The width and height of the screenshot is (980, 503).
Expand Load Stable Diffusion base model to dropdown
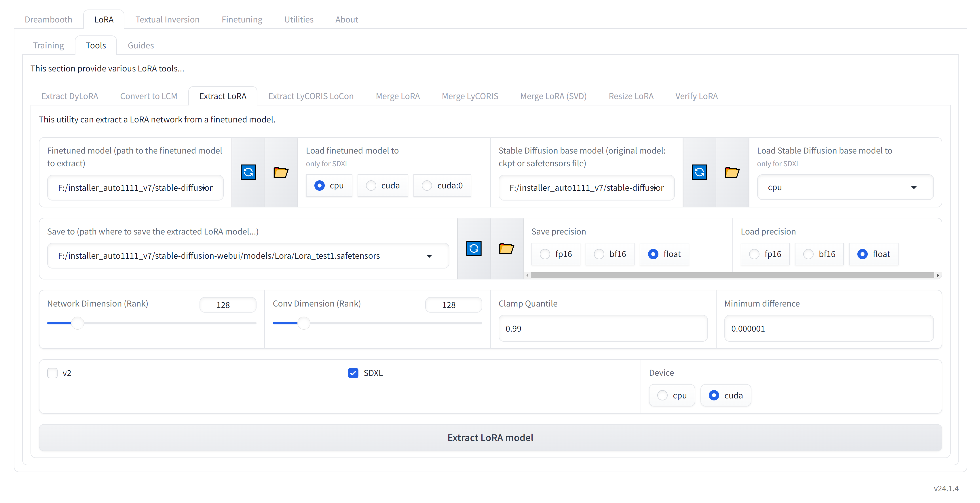pos(845,187)
